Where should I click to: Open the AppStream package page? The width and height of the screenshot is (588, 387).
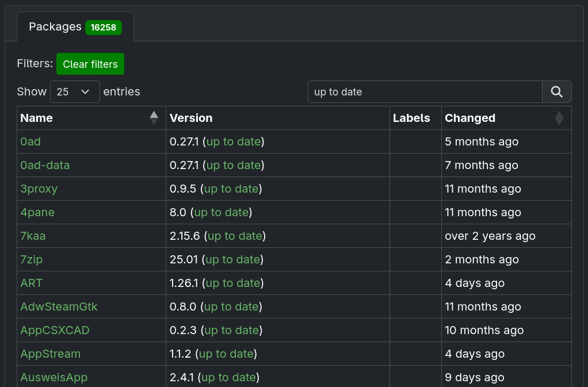tap(50, 354)
